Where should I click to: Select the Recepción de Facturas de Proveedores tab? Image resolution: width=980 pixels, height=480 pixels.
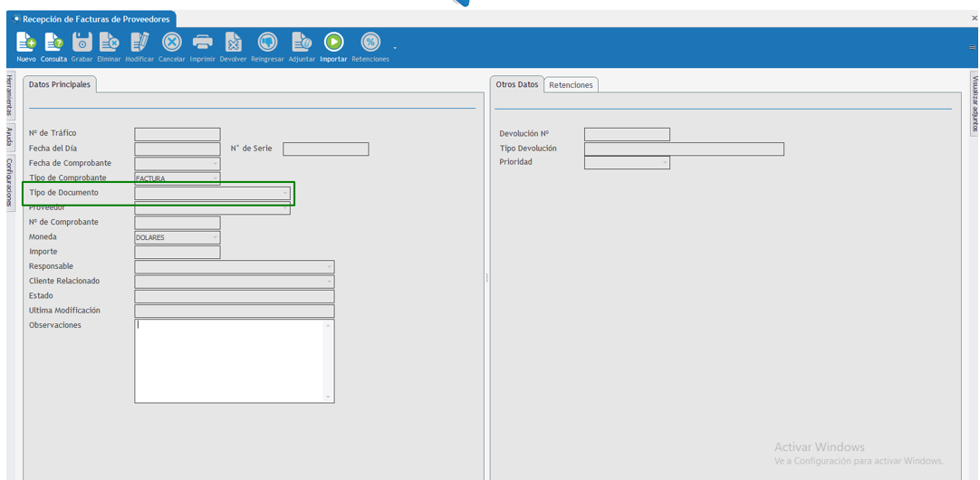(x=91, y=19)
